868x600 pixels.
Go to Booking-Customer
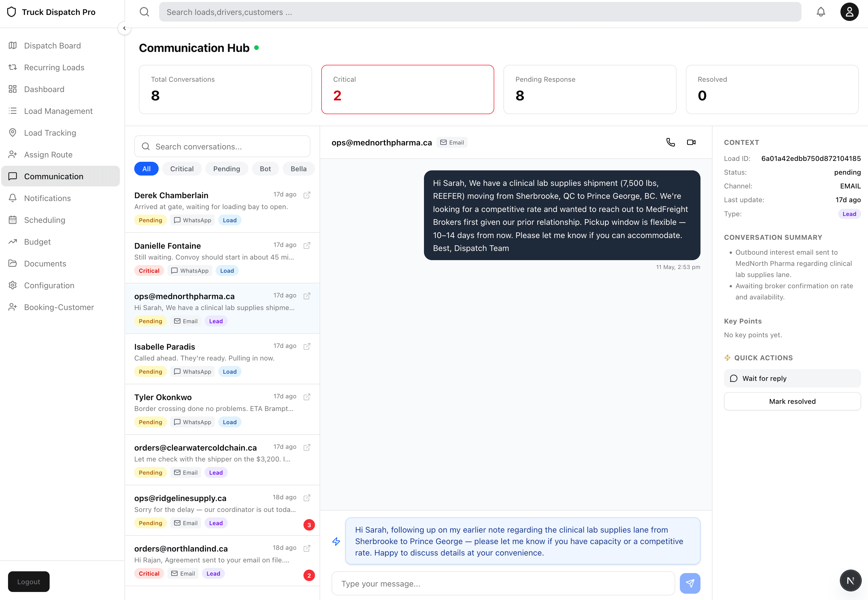(x=60, y=307)
